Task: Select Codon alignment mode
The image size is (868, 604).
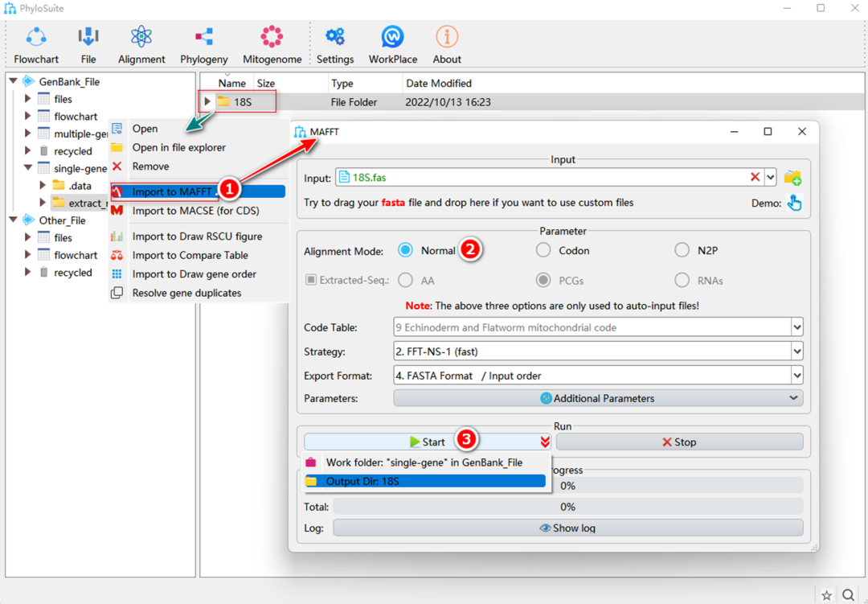Action: (x=543, y=250)
